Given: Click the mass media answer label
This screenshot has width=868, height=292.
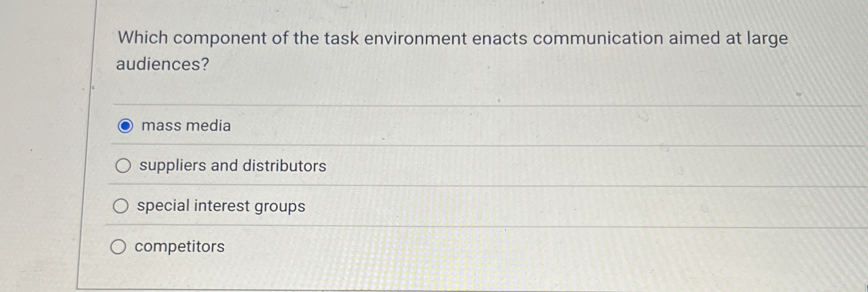Looking at the screenshot, I should (x=186, y=126).
